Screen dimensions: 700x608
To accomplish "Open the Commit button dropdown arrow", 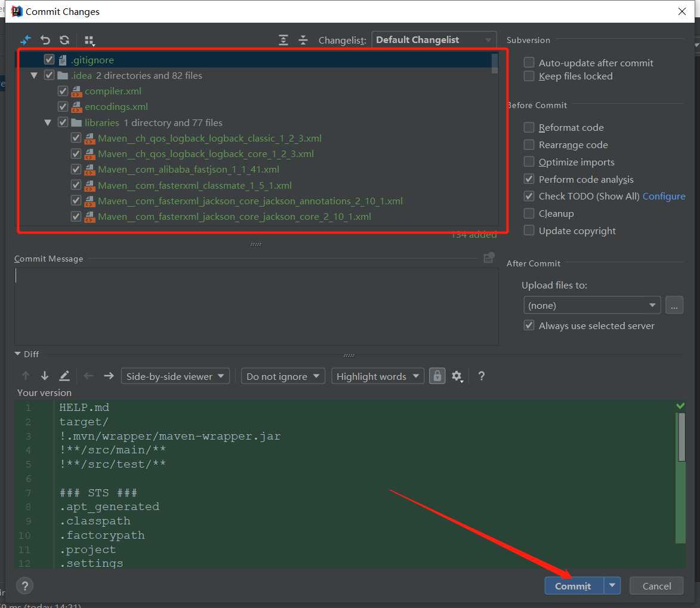I will pos(612,586).
